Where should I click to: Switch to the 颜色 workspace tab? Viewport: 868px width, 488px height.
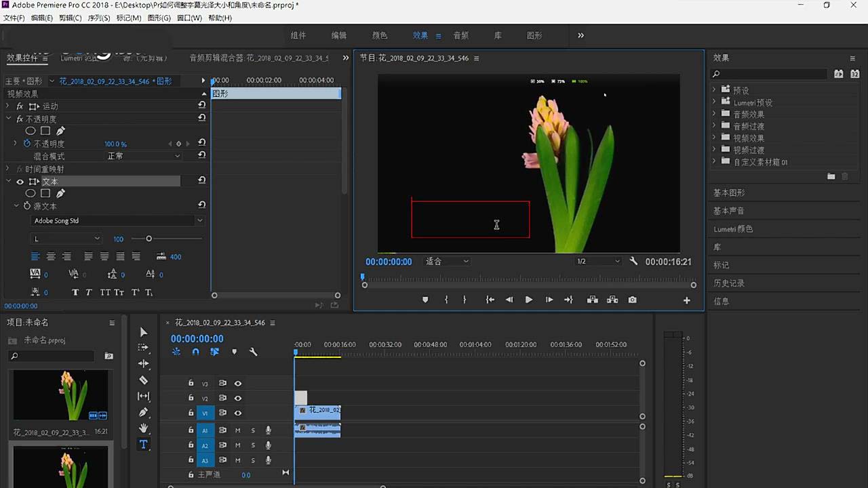point(380,35)
